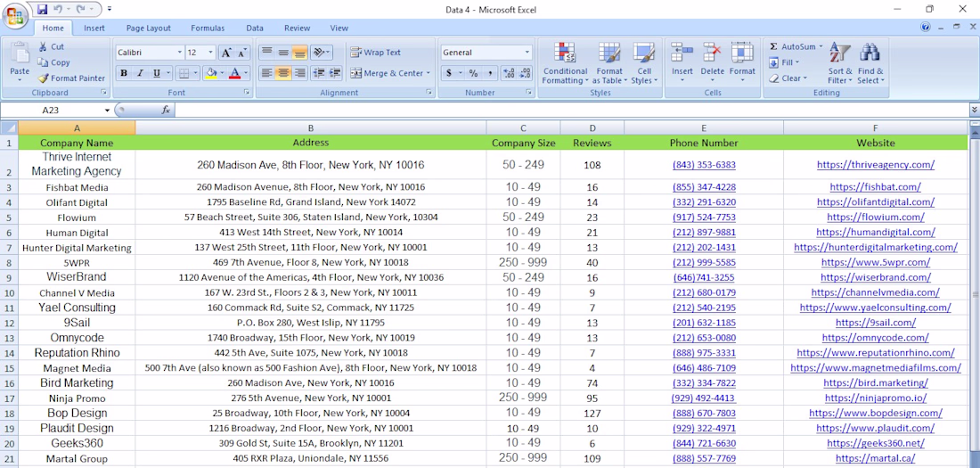Switch to the Data tab
Viewport: 980px width, 468px height.
pos(255,29)
